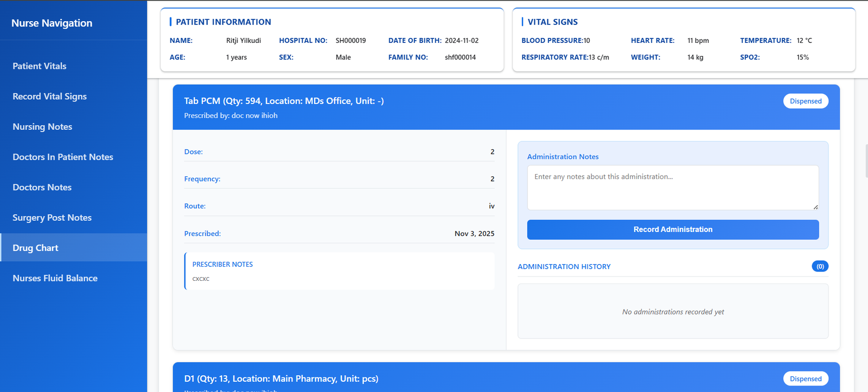Open Nursing Notes section

coord(42,127)
